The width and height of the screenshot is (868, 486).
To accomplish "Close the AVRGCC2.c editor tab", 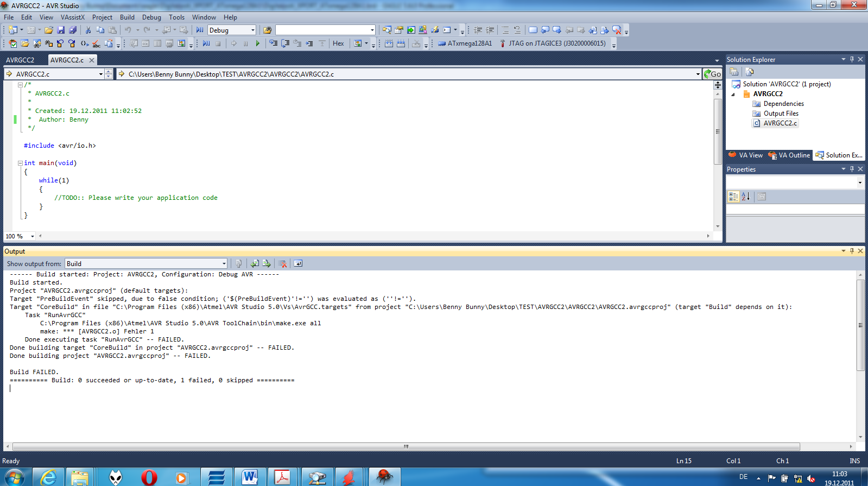I will [x=92, y=60].
